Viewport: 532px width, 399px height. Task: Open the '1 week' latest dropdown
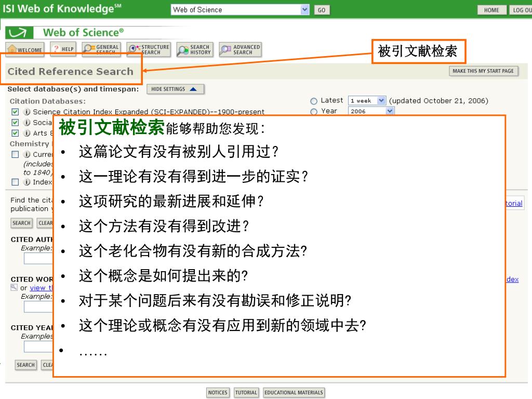(x=367, y=100)
